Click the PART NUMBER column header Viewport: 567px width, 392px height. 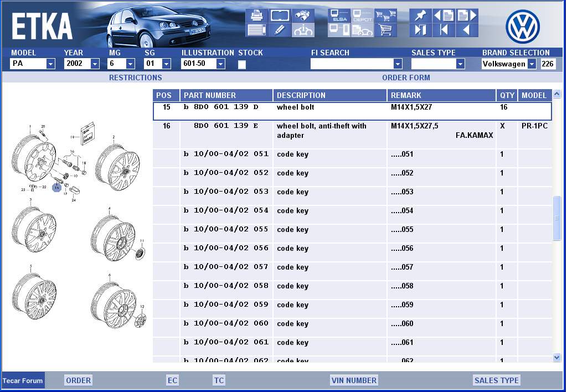tap(226, 95)
